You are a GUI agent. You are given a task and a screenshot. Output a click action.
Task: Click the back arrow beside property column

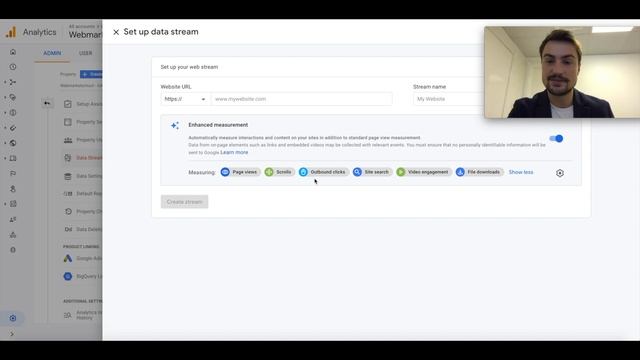coord(47,104)
